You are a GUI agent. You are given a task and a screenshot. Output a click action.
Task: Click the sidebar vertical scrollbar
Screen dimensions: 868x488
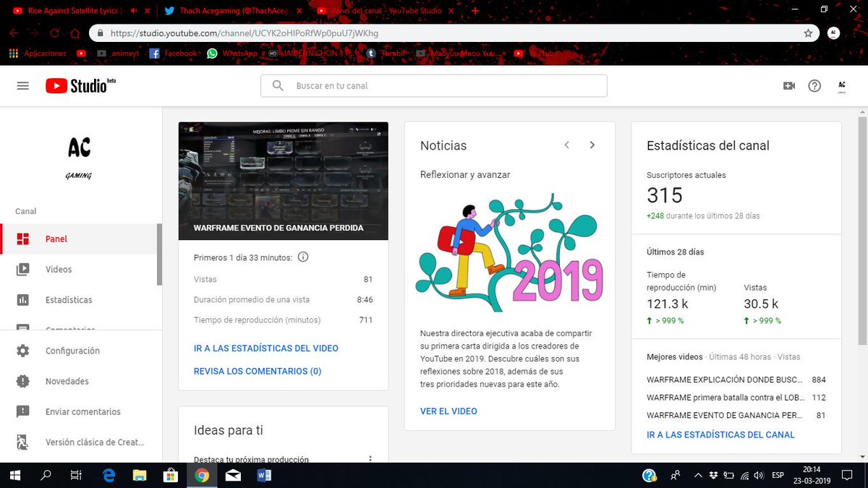pos(159,255)
